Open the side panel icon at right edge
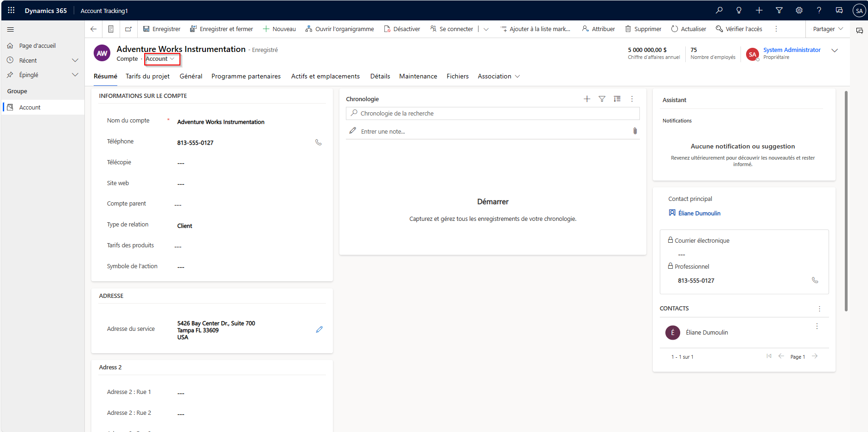 click(x=859, y=31)
